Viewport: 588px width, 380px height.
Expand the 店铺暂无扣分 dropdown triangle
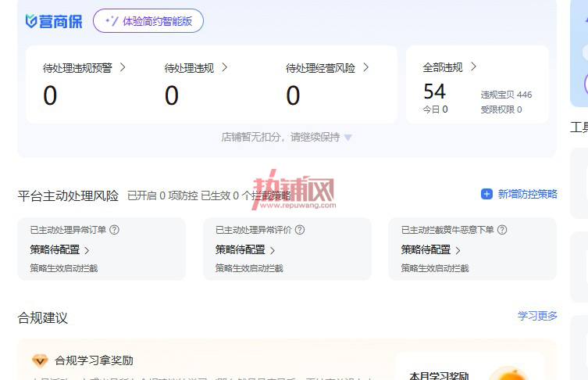click(348, 138)
